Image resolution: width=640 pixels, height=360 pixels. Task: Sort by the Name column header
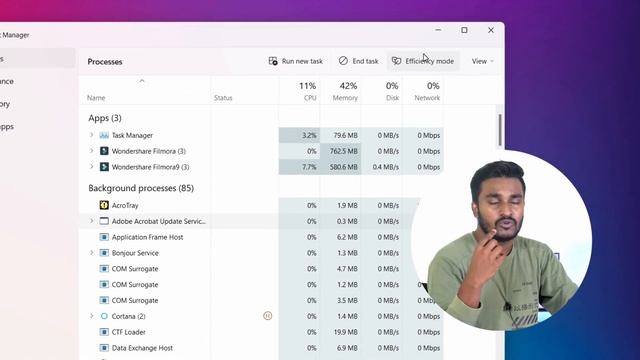[x=96, y=98]
